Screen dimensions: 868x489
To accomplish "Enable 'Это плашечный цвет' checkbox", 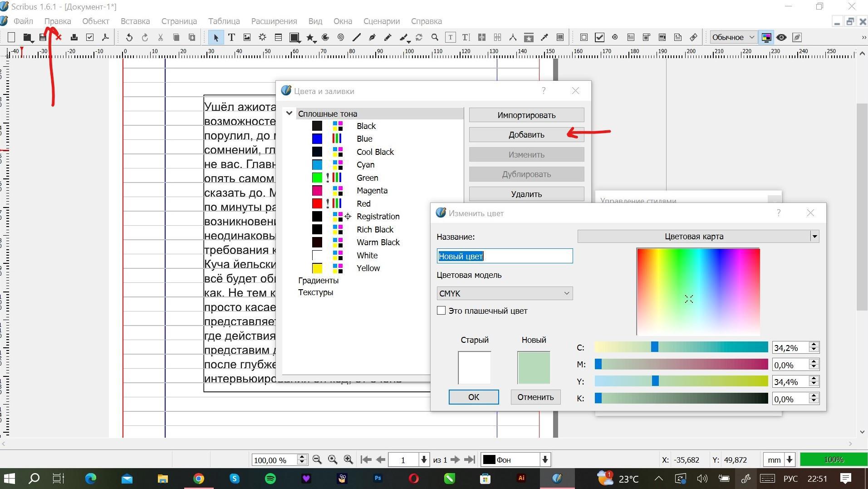I will coord(441,311).
